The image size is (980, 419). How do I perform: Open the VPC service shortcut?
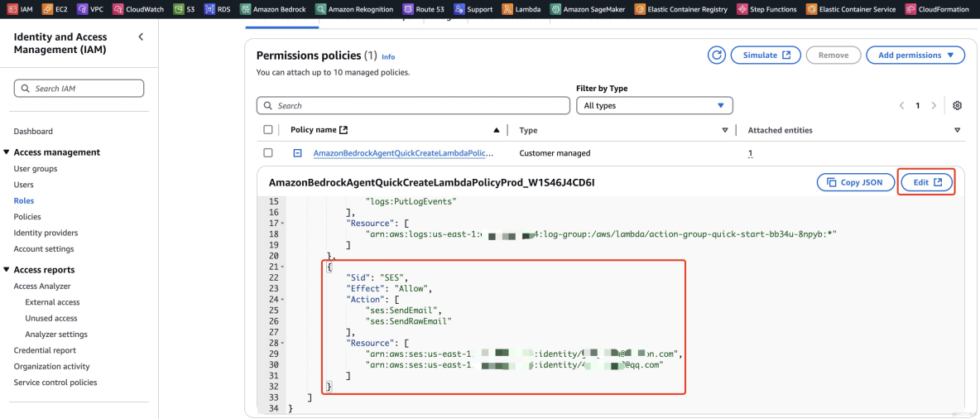pos(90,9)
